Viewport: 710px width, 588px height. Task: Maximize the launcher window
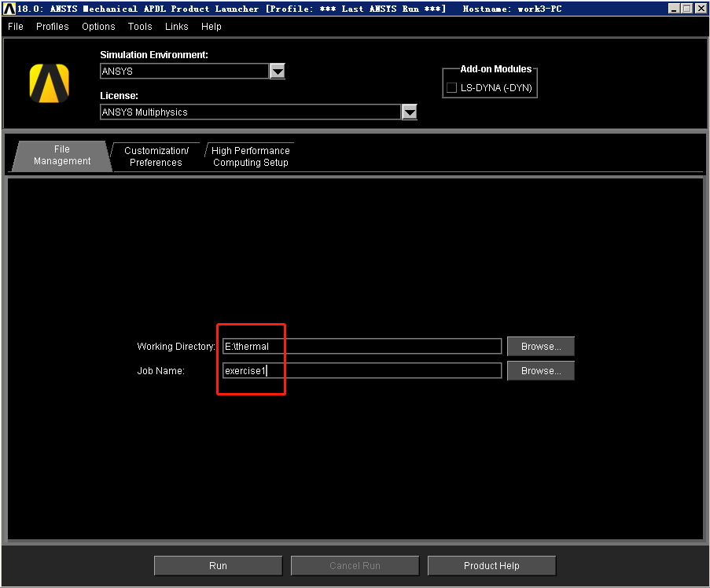[x=687, y=9]
